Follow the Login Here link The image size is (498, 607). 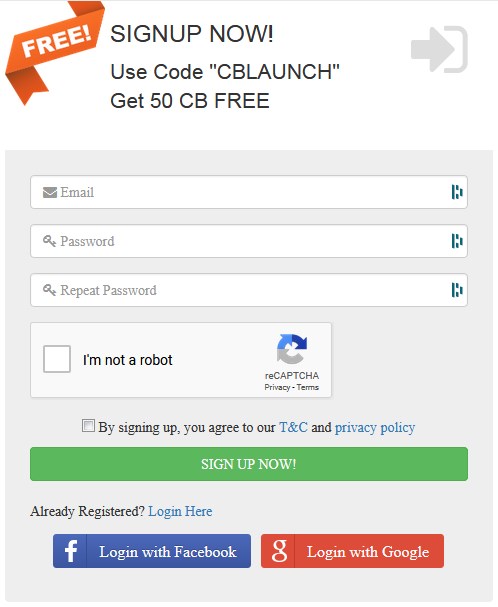tap(180, 511)
